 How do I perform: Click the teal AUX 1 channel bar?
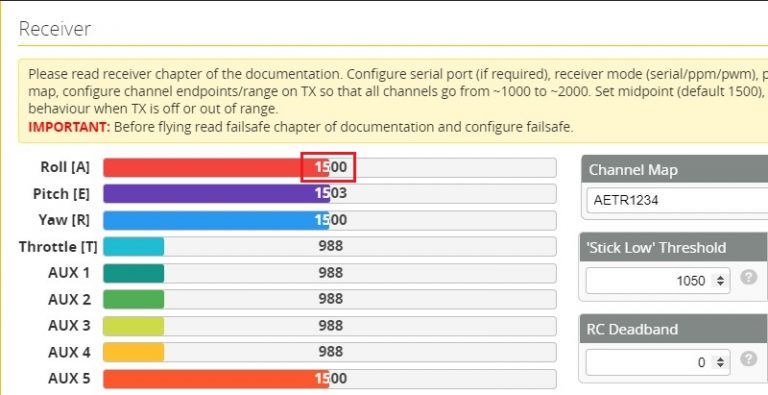(x=330, y=273)
